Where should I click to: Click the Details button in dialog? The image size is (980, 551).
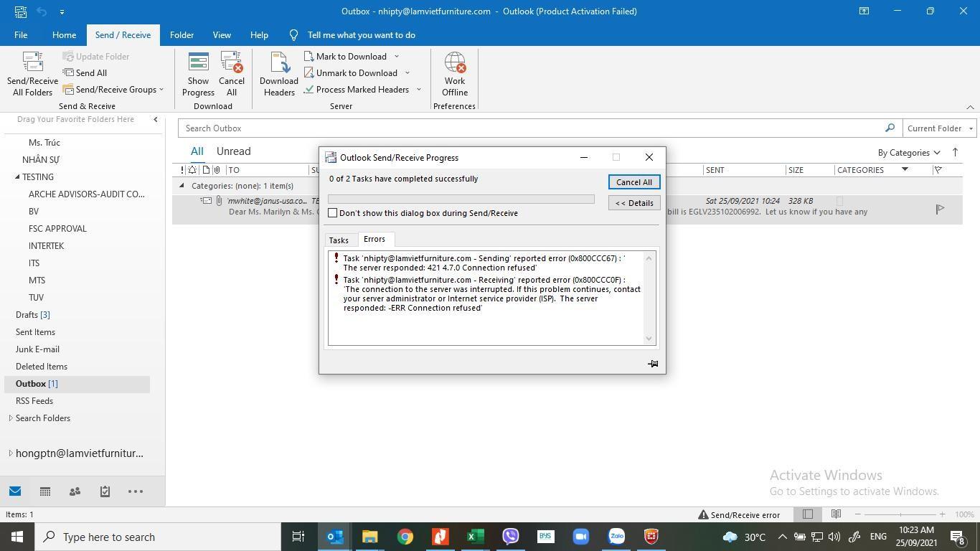[x=634, y=203]
